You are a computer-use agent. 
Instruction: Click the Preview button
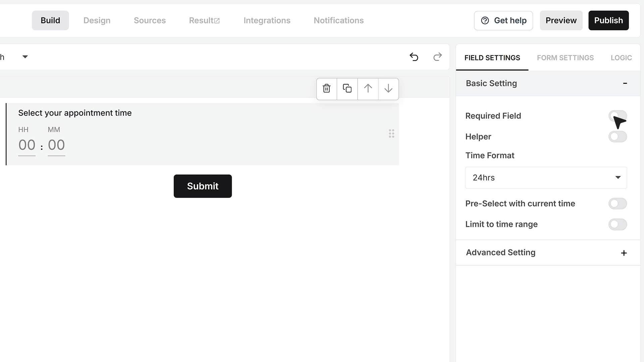(561, 20)
